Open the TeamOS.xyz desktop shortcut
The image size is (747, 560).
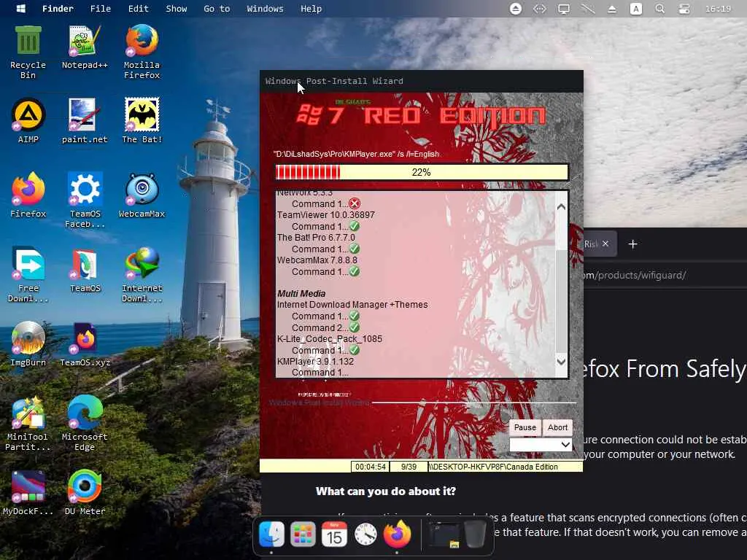85,344
